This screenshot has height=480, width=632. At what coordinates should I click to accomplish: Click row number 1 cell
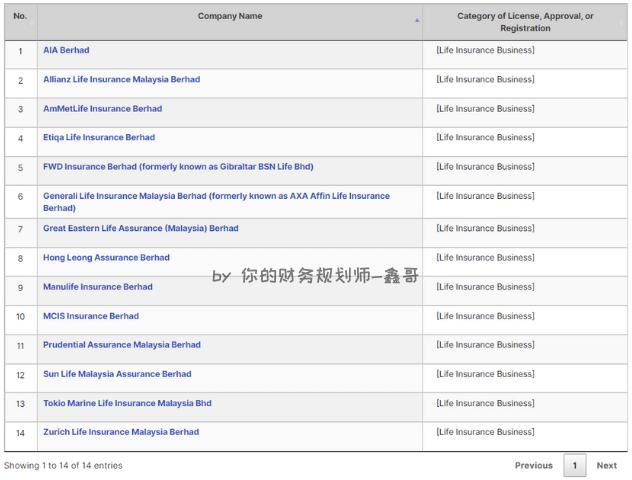pyautogui.click(x=21, y=54)
